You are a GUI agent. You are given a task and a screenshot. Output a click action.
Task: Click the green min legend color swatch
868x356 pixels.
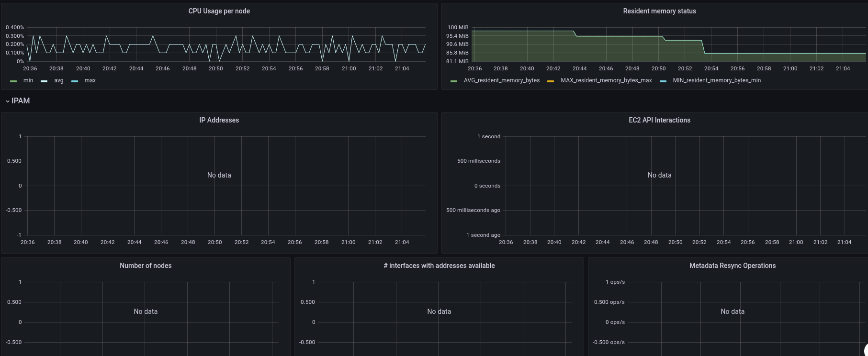[x=13, y=81]
